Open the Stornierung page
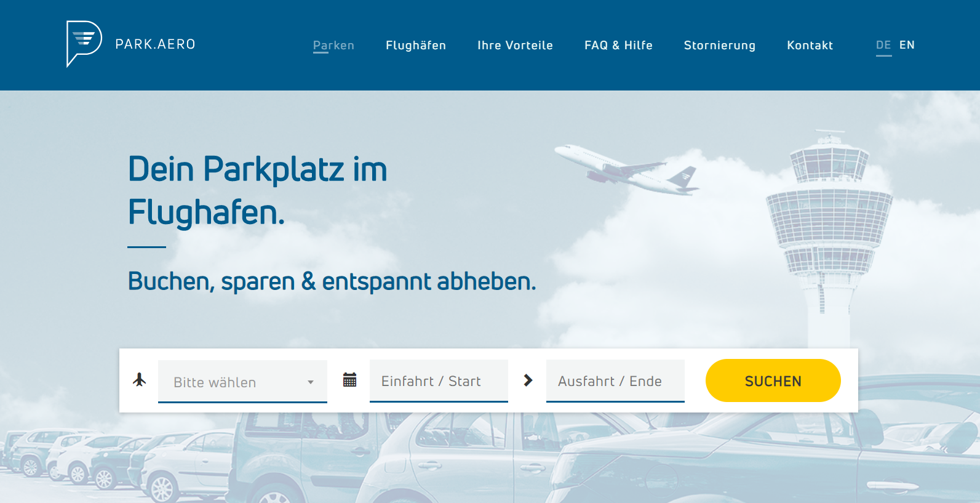The width and height of the screenshot is (980, 503). tap(719, 46)
